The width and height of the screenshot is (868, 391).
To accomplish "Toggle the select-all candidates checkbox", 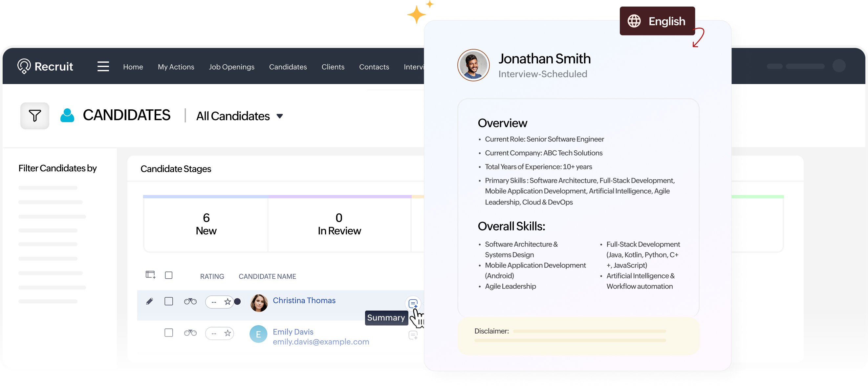I will pos(168,275).
